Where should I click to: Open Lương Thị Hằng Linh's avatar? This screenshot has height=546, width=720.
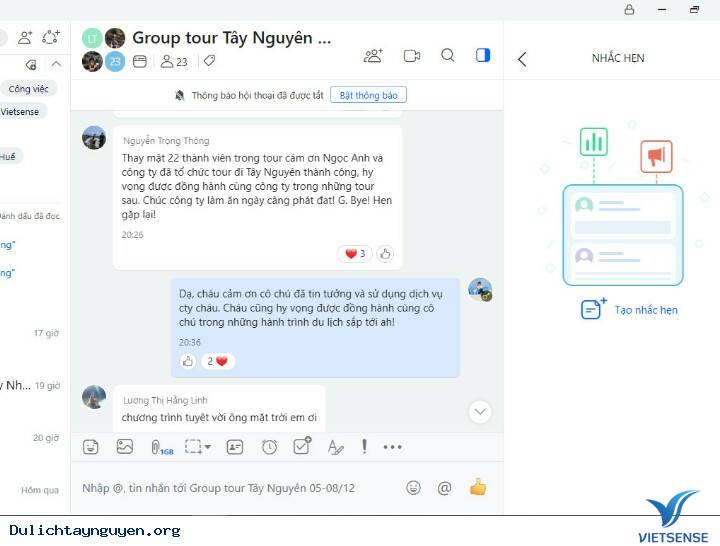pos(94,397)
